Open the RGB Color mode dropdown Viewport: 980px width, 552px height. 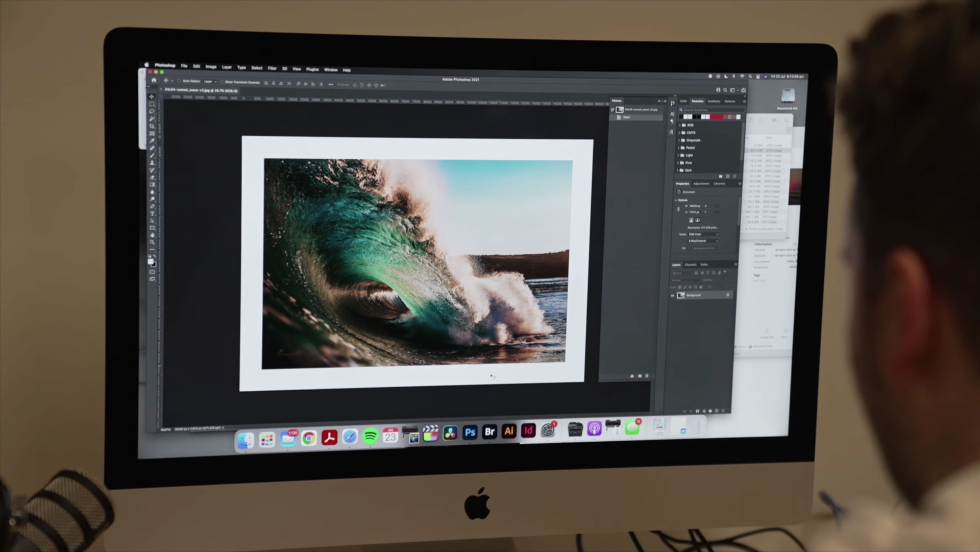[x=703, y=234]
